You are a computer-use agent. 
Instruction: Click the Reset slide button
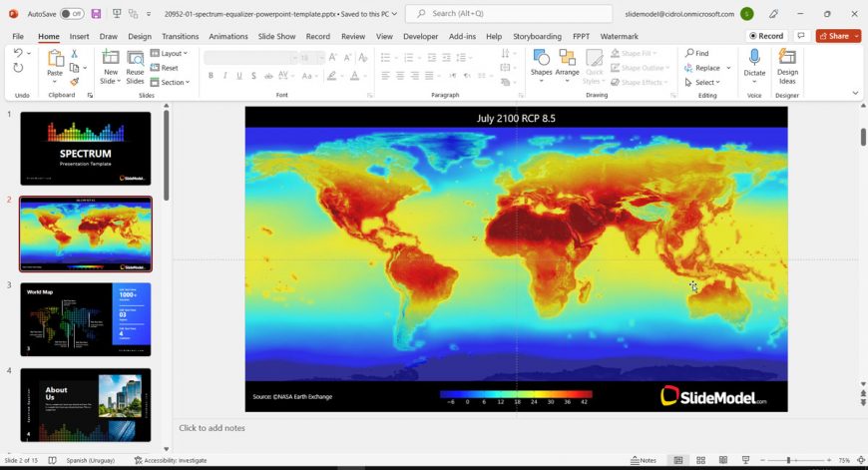point(165,68)
